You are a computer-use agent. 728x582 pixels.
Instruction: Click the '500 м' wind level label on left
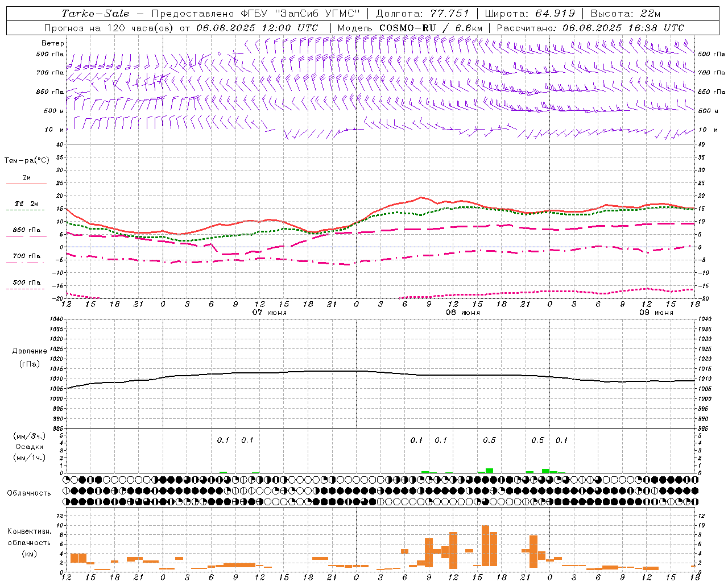[x=54, y=111]
